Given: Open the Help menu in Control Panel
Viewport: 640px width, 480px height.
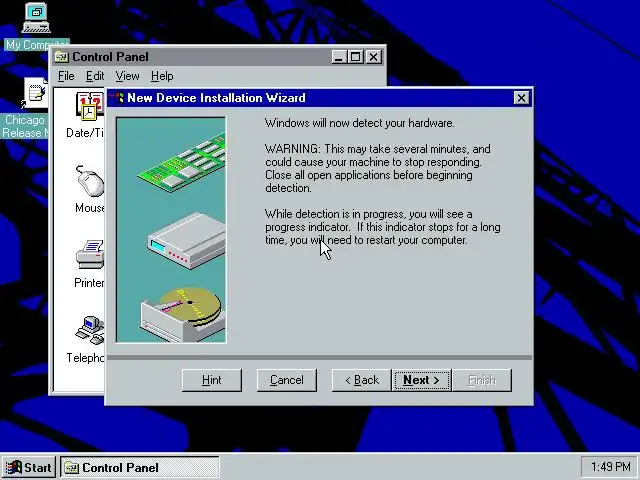Looking at the screenshot, I should pyautogui.click(x=162, y=76).
